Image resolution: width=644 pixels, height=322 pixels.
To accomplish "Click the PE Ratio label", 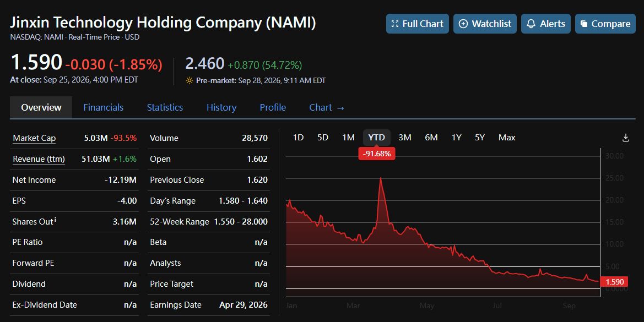I will click(x=28, y=242).
